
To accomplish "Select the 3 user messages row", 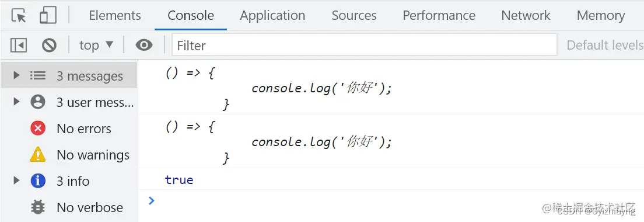I will coord(69,102).
